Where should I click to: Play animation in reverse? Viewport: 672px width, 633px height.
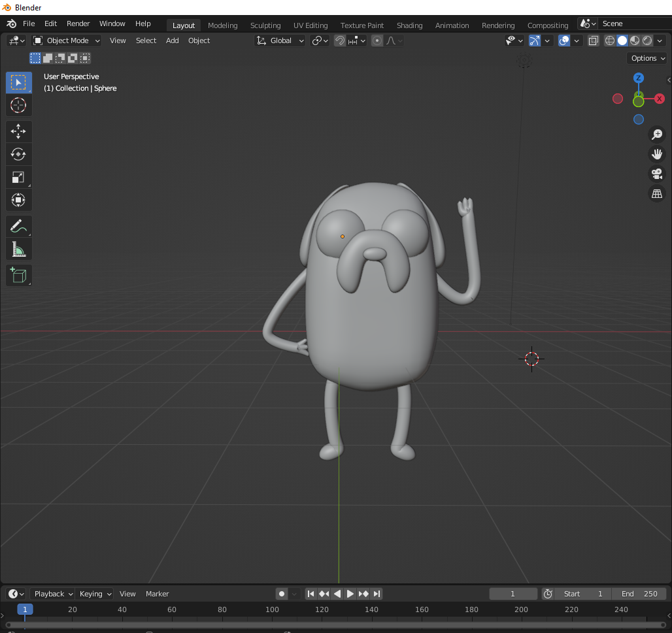pos(337,594)
